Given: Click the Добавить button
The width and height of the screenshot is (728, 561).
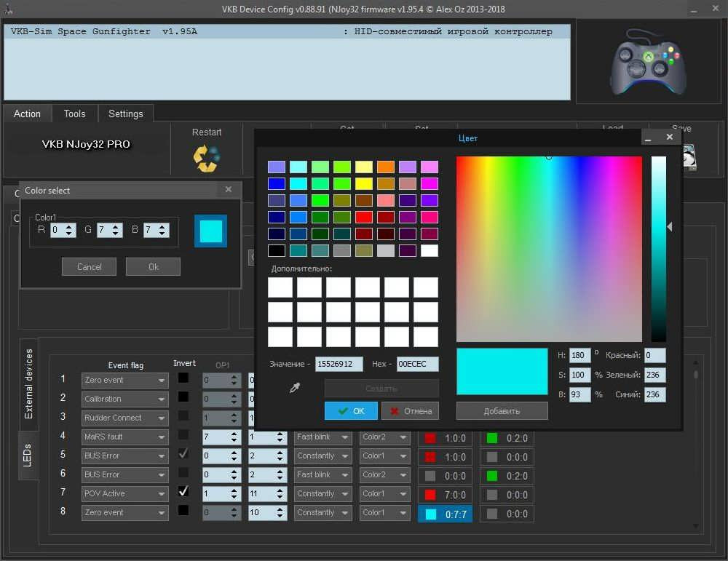Looking at the screenshot, I should (502, 410).
